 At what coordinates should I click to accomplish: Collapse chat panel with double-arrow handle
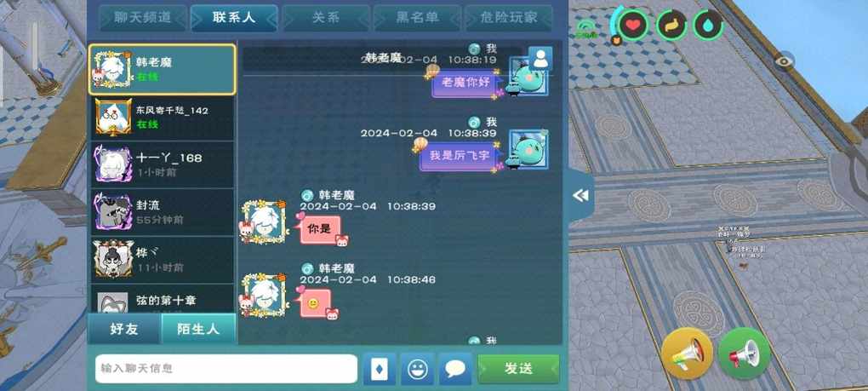coord(580,196)
